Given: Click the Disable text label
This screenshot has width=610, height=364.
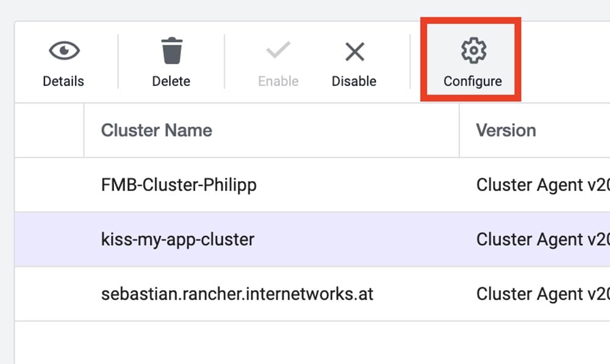Looking at the screenshot, I should click(x=354, y=81).
